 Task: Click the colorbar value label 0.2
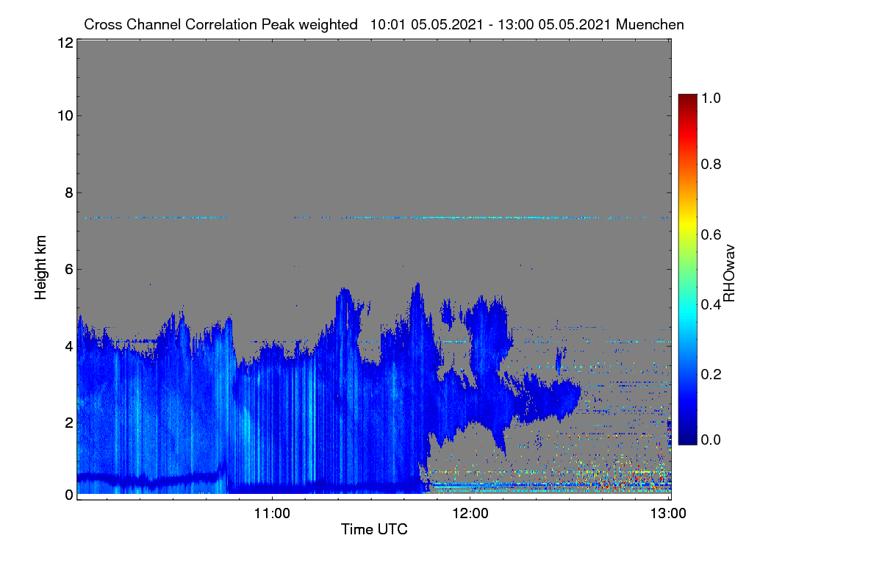[711, 374]
